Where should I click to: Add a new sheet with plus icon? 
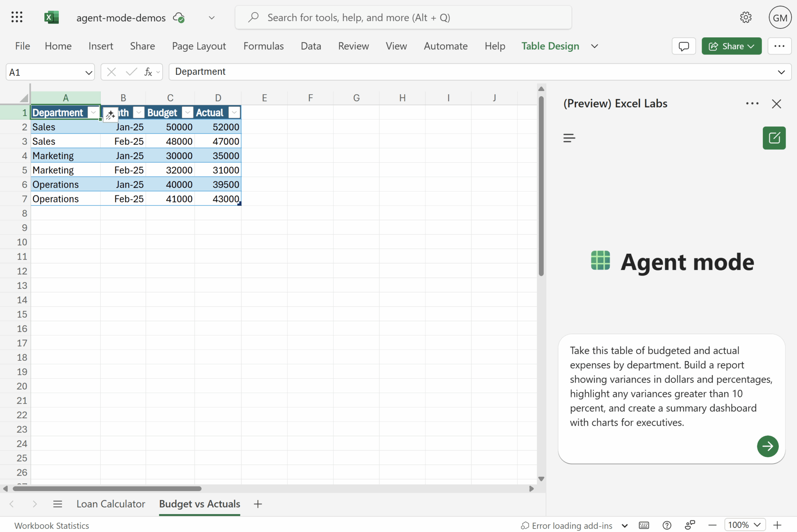pos(258,504)
